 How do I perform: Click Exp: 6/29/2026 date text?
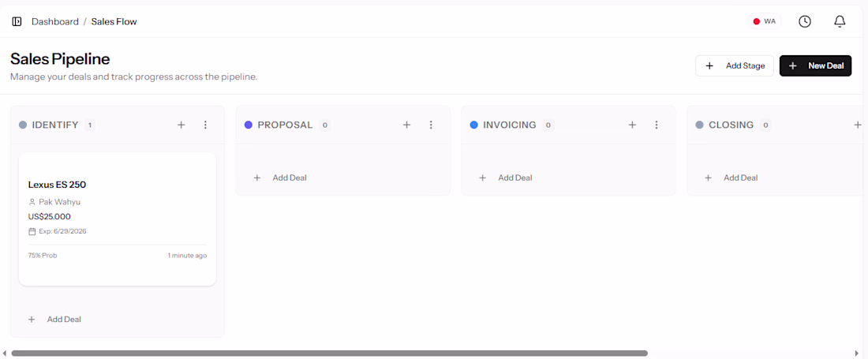(62, 231)
